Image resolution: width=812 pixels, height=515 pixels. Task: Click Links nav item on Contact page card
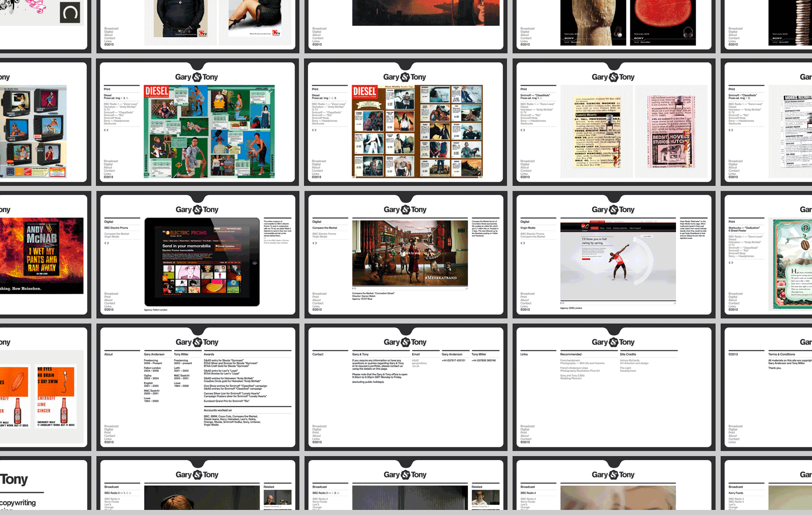[316, 439]
